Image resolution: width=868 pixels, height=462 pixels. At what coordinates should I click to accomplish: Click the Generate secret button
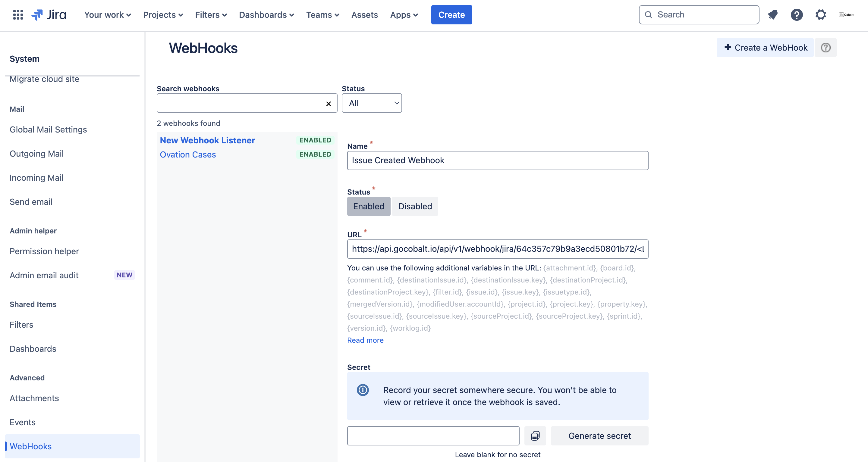tap(599, 436)
